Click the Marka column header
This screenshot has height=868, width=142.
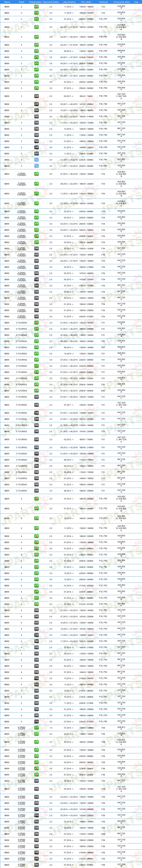(7, 2)
